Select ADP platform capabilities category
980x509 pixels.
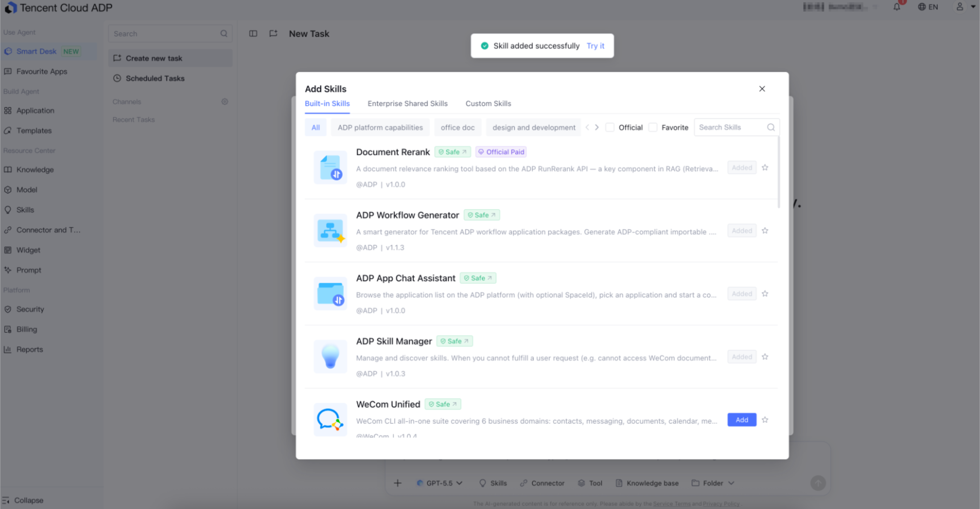[380, 128]
